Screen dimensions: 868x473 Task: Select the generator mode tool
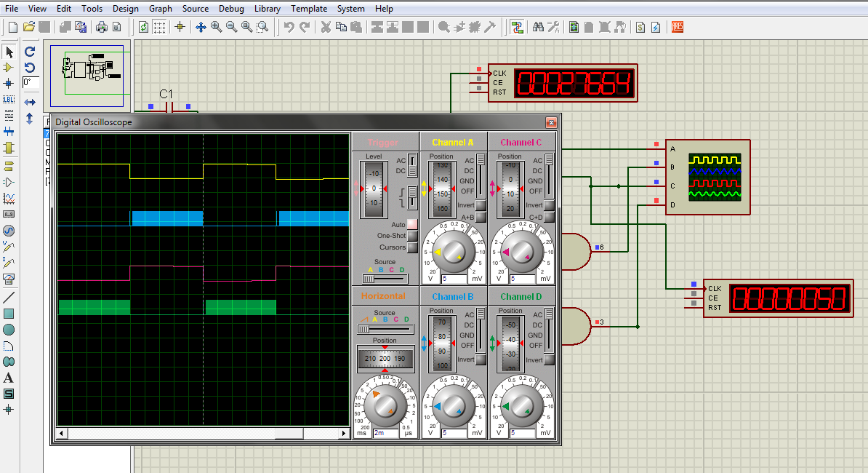point(9,231)
